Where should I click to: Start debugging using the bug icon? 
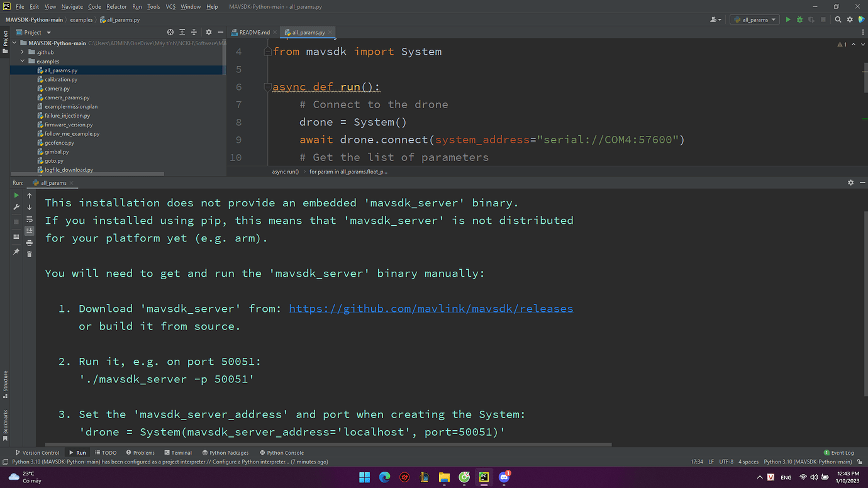point(799,19)
